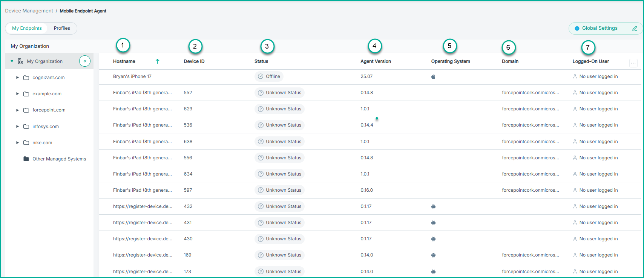Switch to the Profiles tab
Screen dimensions: 644x278
pyautogui.click(x=62, y=28)
